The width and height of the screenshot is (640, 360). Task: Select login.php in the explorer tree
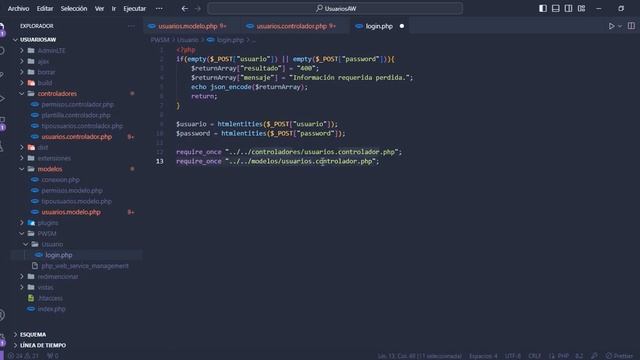59,255
